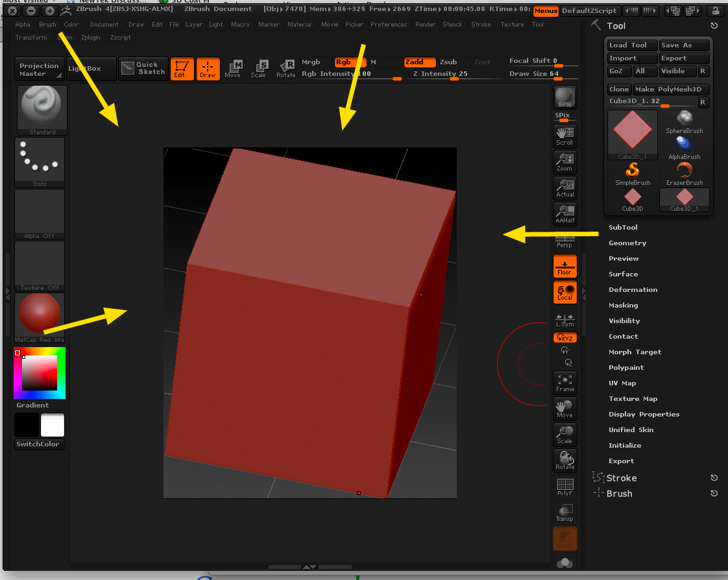The image size is (728, 580).
Task: Toggle Draw mode
Action: (208, 69)
